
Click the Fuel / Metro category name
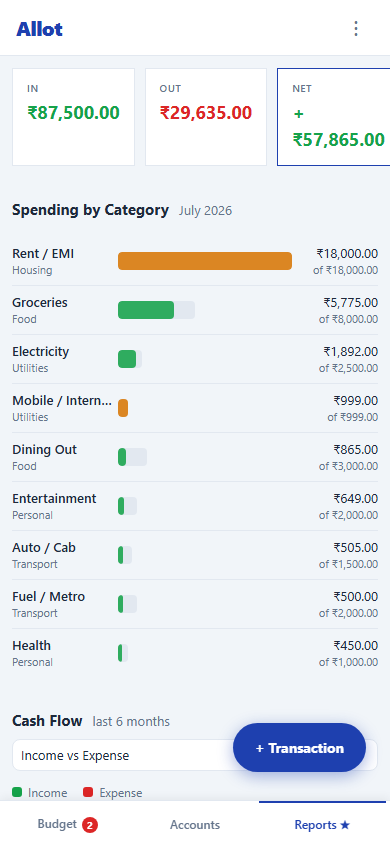[48, 596]
